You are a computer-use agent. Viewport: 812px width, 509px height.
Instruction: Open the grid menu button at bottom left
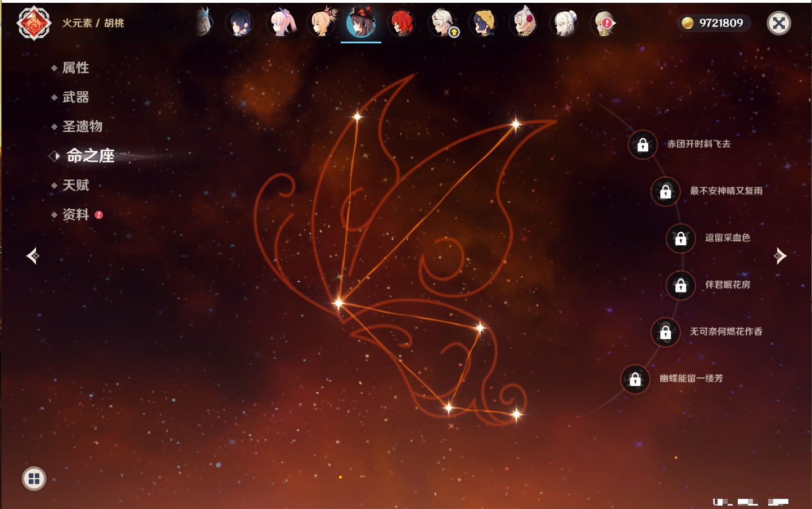(x=34, y=479)
